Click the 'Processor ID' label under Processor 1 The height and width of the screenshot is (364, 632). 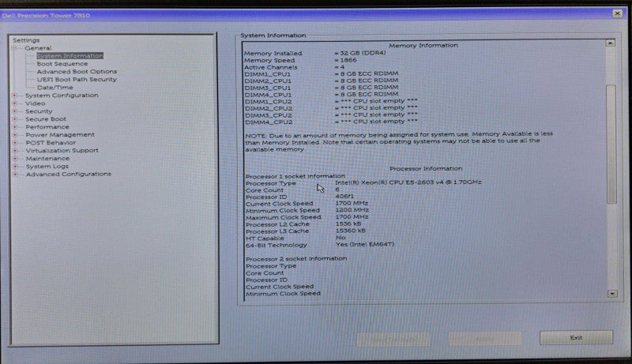266,197
